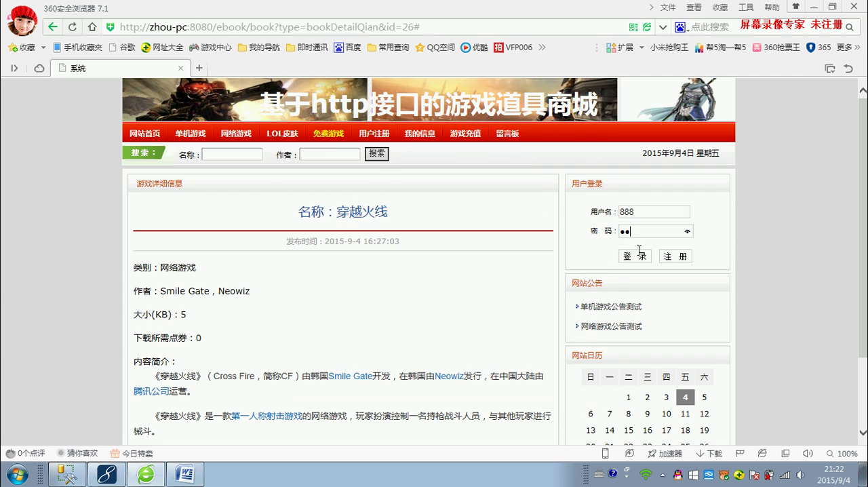The image size is (868, 487).
Task: Open 用户注册 navigation item
Action: coord(374,134)
